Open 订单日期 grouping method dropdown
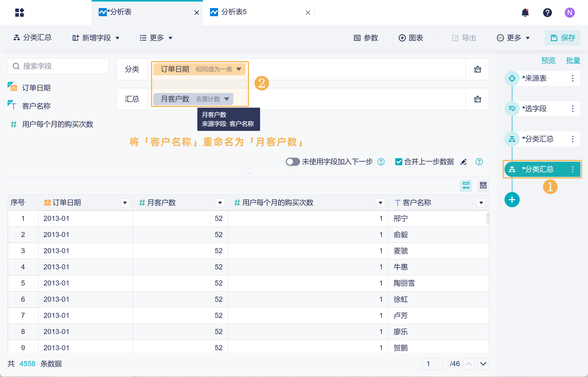 coord(239,69)
